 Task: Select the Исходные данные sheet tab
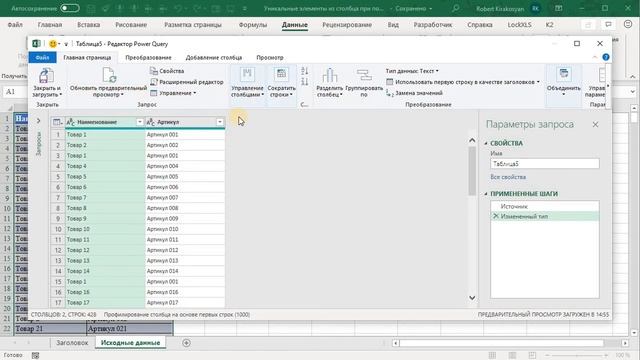(x=130, y=343)
